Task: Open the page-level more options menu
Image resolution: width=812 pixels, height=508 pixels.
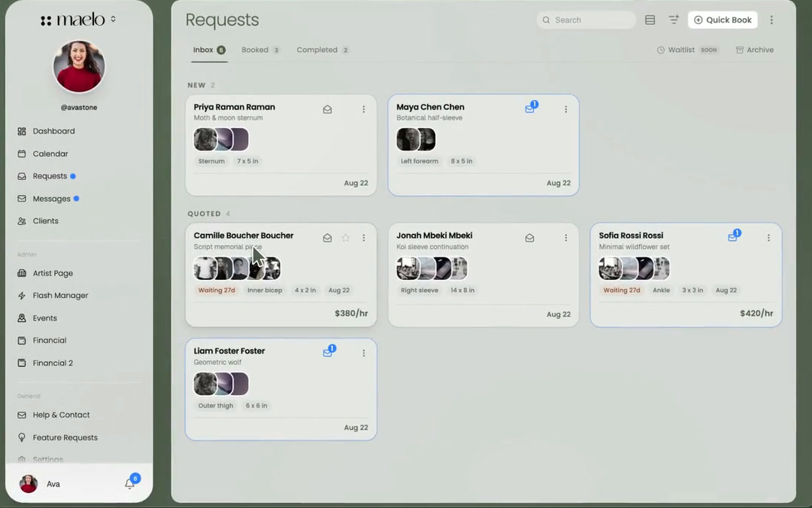Action: [771, 20]
